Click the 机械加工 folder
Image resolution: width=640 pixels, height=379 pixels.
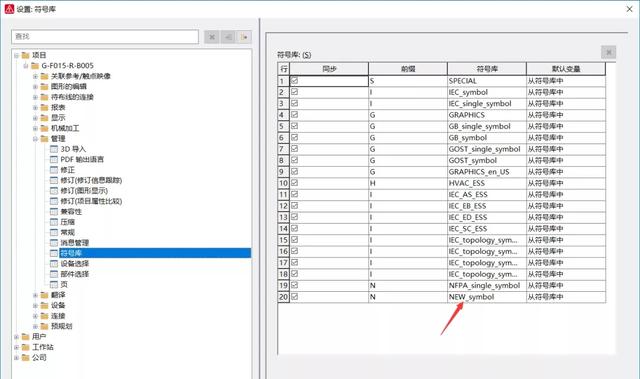[x=65, y=128]
